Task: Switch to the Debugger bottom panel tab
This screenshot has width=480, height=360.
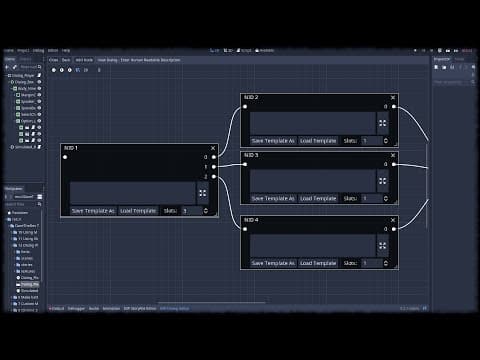Action: [76, 309]
